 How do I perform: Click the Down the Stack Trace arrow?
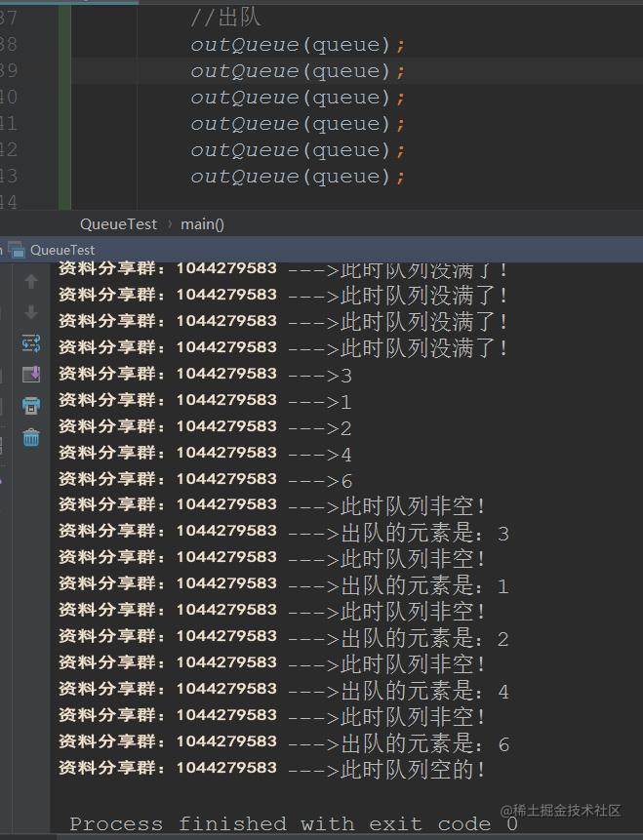[31, 312]
